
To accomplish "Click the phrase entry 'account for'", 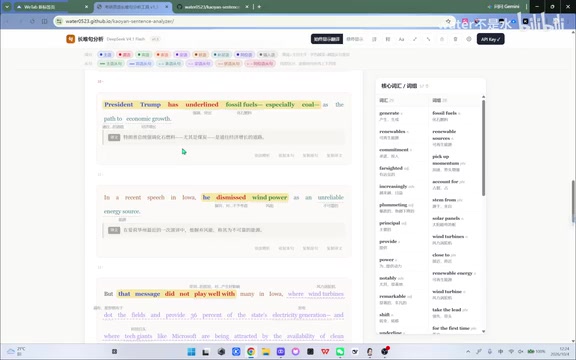I will (x=445, y=181).
